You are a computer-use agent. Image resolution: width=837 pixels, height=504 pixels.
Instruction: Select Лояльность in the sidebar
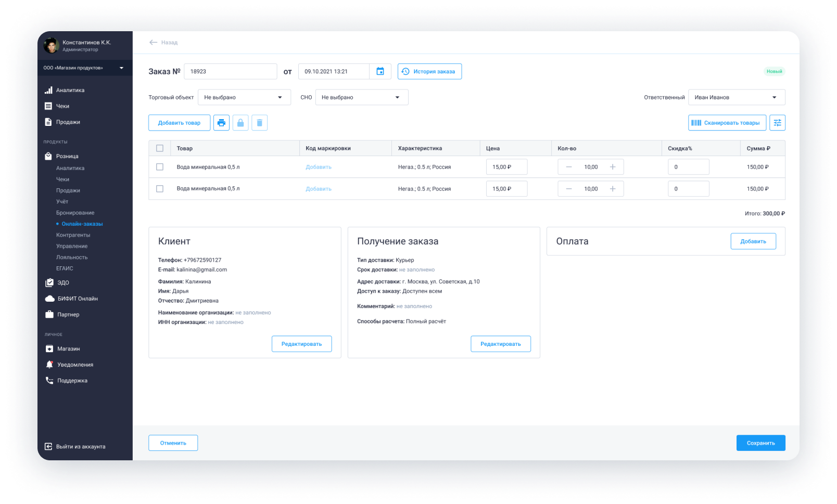point(72,257)
